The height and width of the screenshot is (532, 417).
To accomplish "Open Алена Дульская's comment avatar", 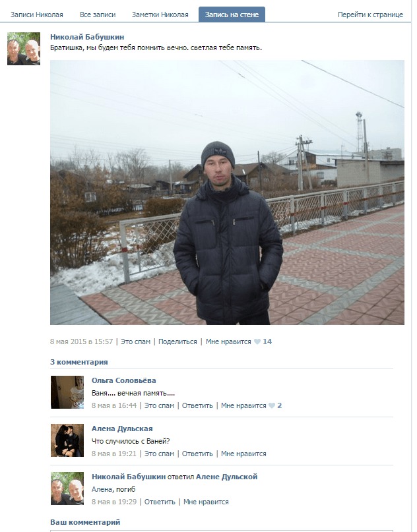I will [67, 440].
